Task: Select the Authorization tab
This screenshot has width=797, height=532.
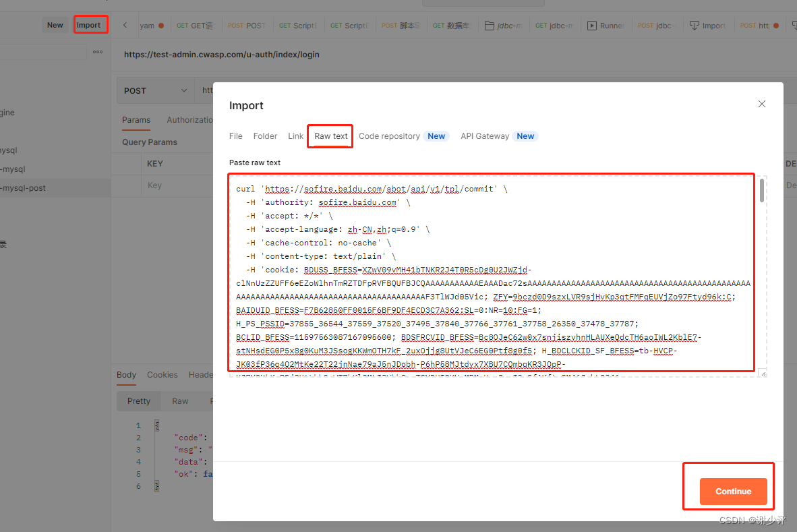Action: pyautogui.click(x=189, y=120)
